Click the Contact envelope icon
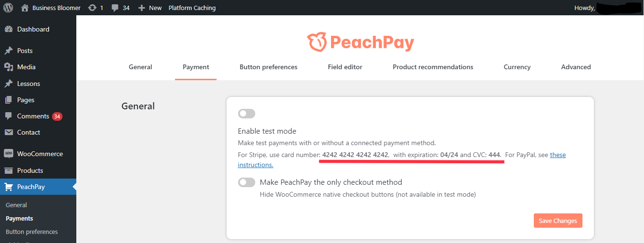 point(9,132)
